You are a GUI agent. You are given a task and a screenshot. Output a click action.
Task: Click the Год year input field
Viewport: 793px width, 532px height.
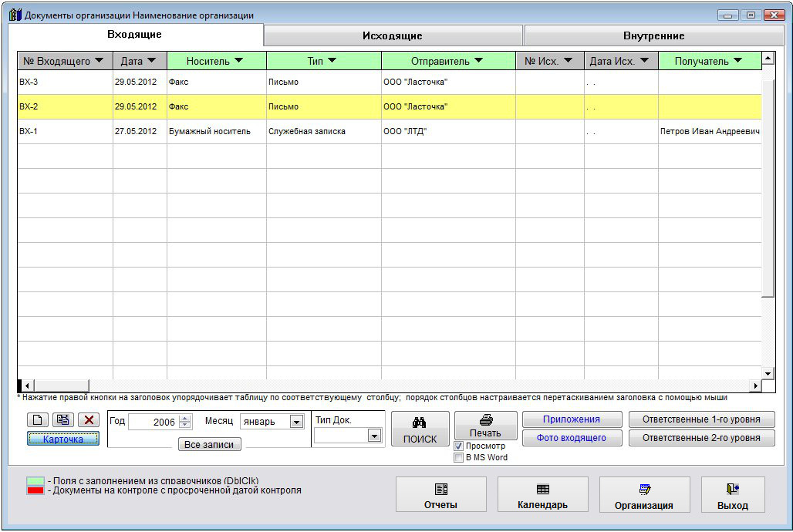pyautogui.click(x=154, y=422)
